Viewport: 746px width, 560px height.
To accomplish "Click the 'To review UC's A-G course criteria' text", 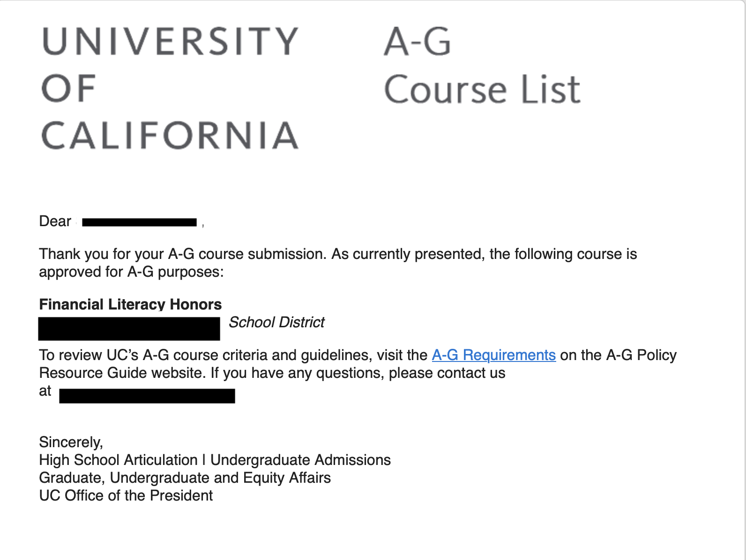I will coord(233,355).
